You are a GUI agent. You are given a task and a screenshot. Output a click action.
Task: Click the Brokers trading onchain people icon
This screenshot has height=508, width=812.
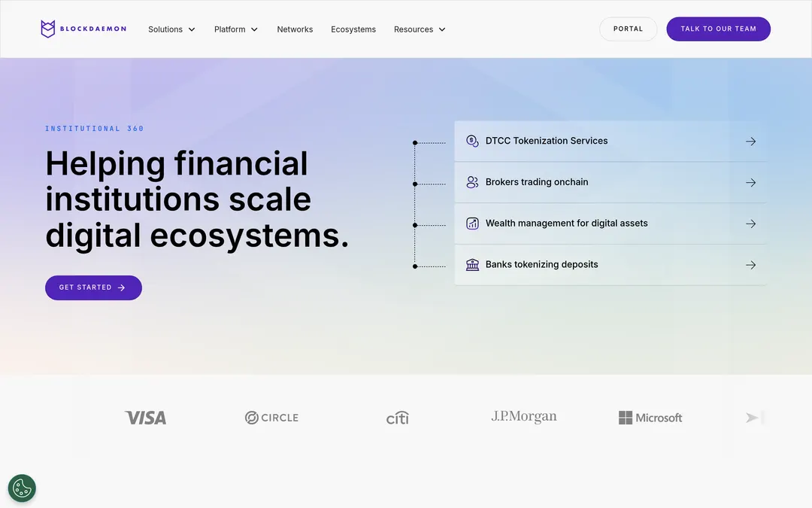471,182
